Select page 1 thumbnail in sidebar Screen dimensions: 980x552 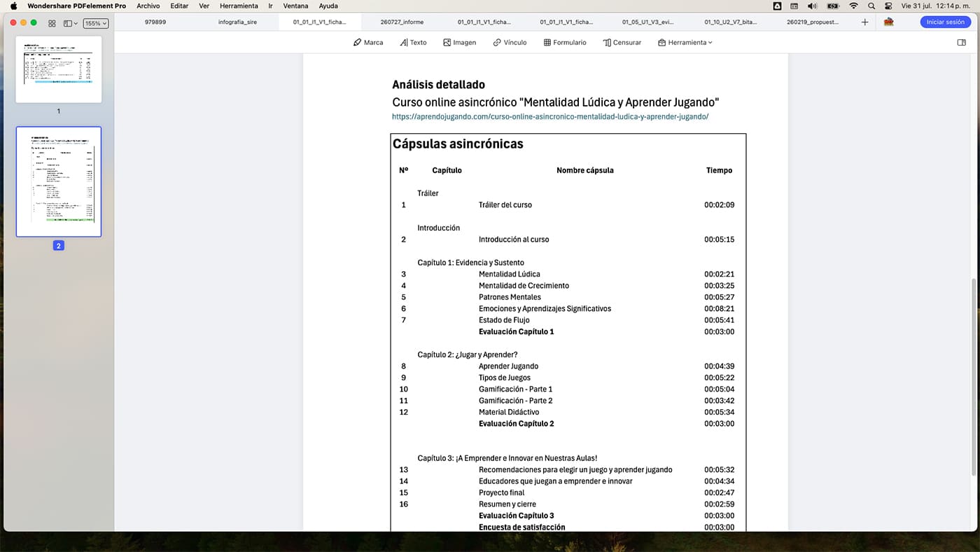click(59, 69)
